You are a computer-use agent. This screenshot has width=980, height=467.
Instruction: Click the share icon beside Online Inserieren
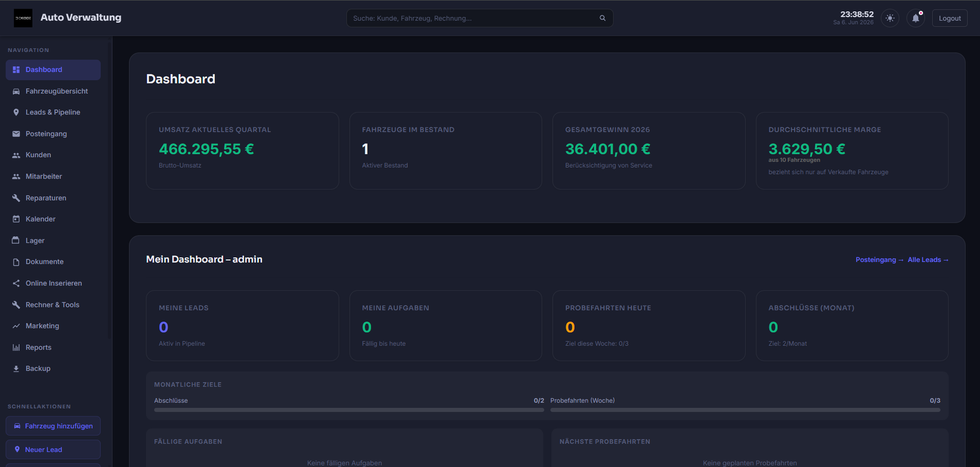pos(17,283)
